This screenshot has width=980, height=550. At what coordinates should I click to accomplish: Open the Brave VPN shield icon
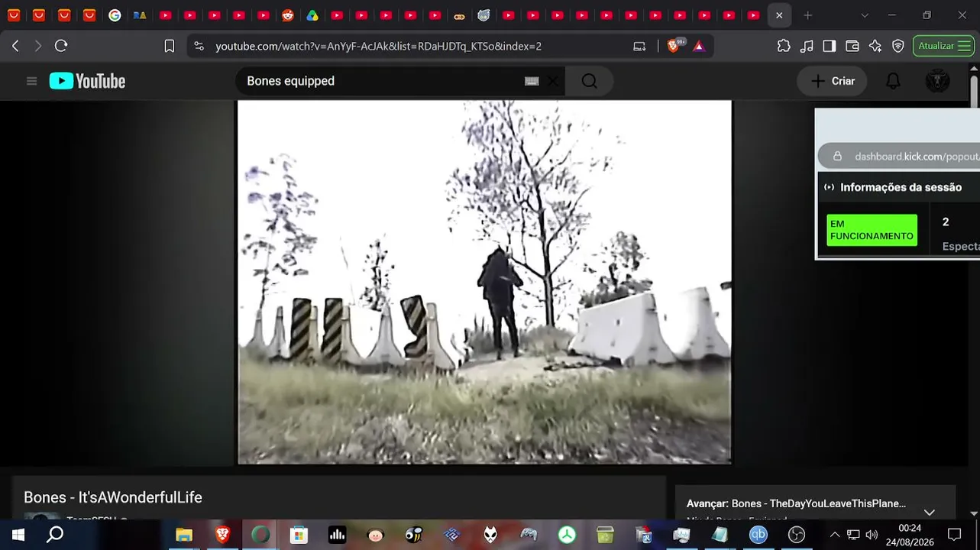[x=898, y=46]
